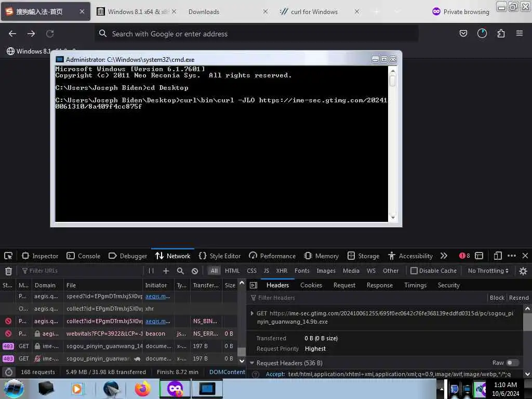Filter requests by CSS type
This screenshot has width=532, height=399.
click(x=252, y=271)
